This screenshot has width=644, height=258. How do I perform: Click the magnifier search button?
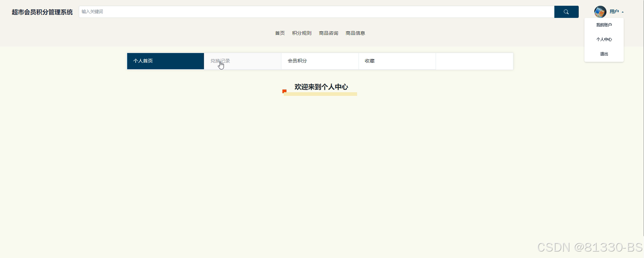pyautogui.click(x=566, y=12)
